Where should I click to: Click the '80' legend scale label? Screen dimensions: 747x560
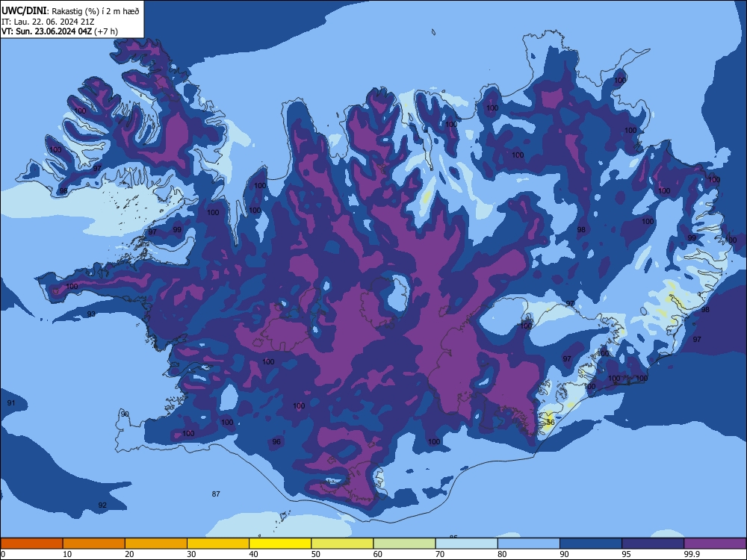[502, 554]
